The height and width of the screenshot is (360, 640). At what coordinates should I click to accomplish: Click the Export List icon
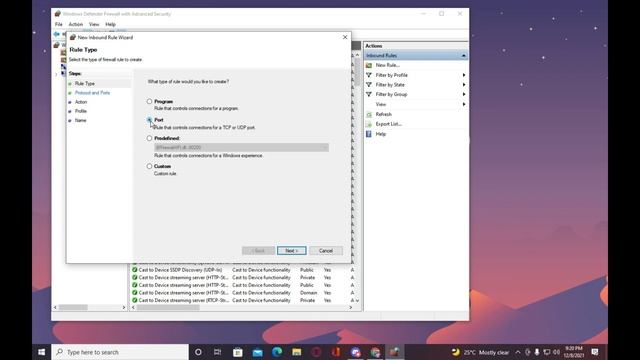(369, 124)
